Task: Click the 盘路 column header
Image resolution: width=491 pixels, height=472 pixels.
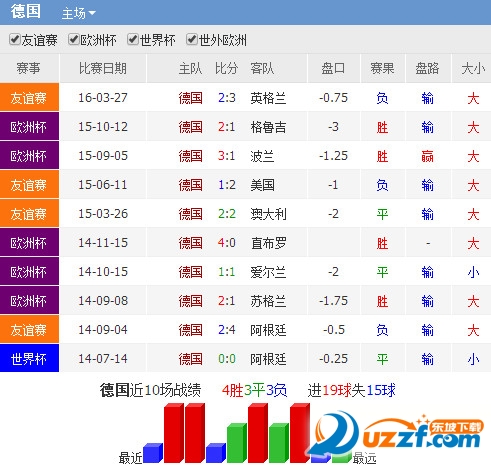Action: point(427,68)
